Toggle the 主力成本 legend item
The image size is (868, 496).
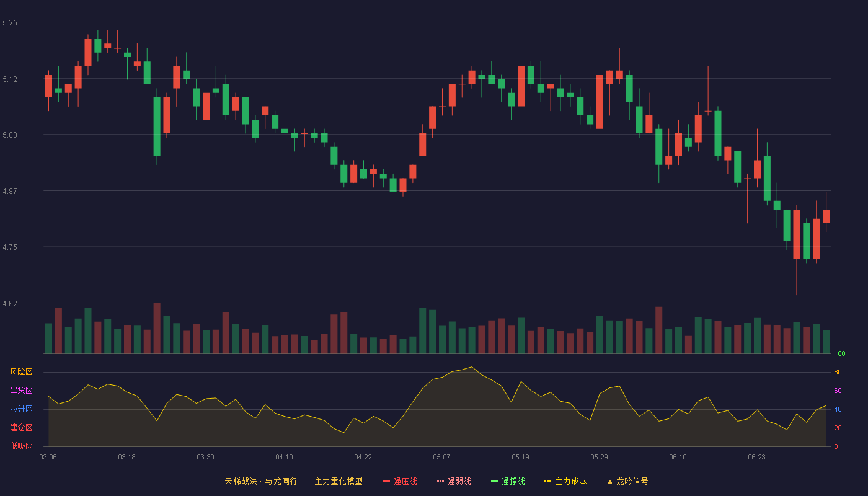(565, 481)
